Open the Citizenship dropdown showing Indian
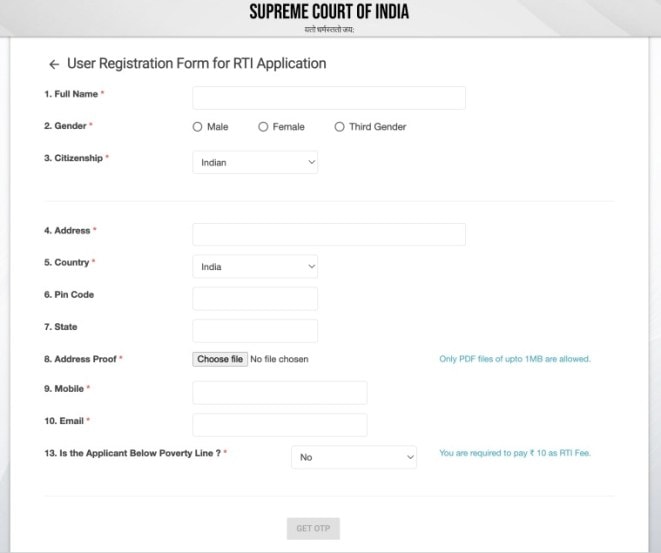Screen dimensions: 661x553 tap(255, 162)
